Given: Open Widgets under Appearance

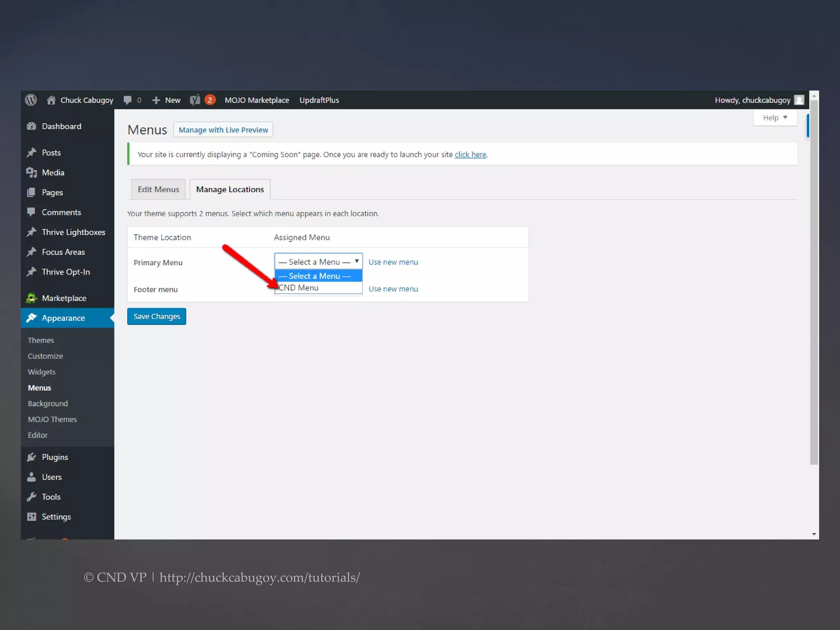Looking at the screenshot, I should [x=41, y=372].
